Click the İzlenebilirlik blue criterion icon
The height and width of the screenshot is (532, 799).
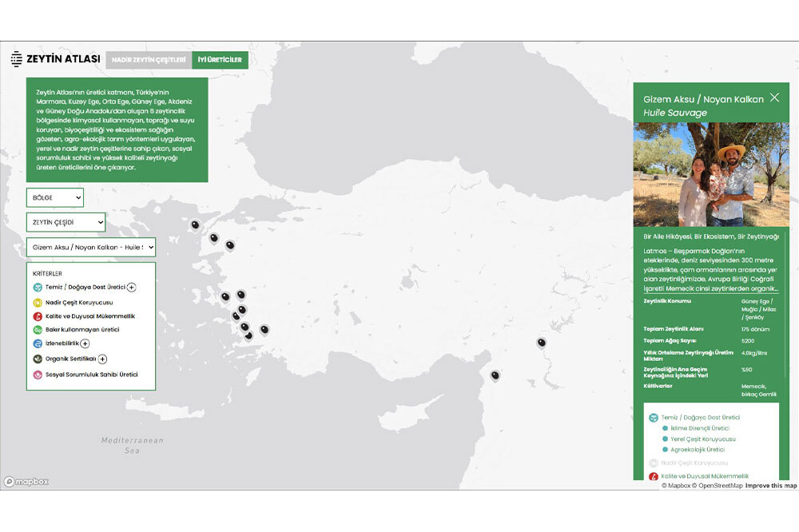[x=38, y=343]
